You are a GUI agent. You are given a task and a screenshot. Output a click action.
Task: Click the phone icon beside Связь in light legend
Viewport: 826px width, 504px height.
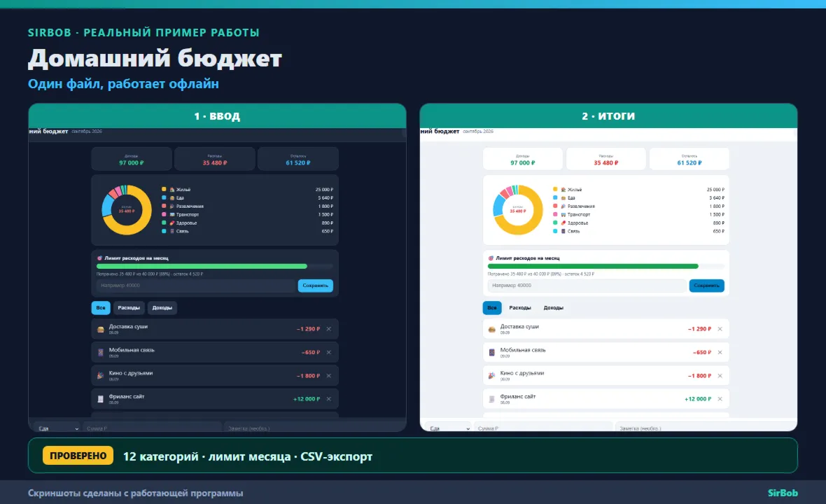click(x=563, y=231)
